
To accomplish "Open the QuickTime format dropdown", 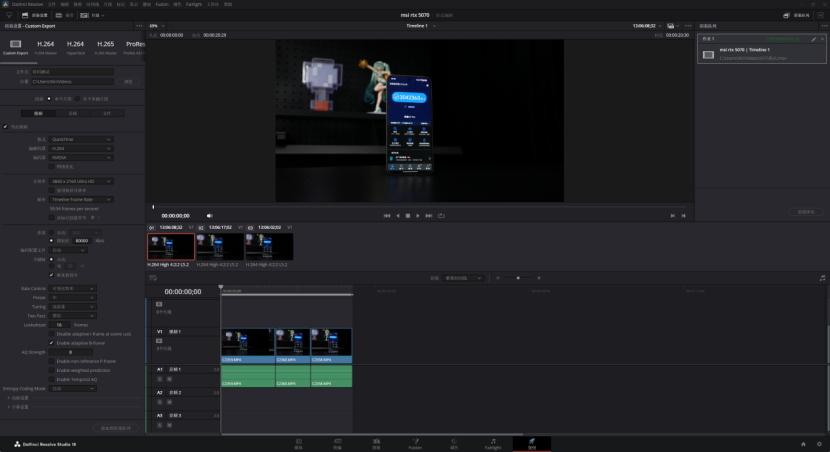I will pyautogui.click(x=81, y=139).
